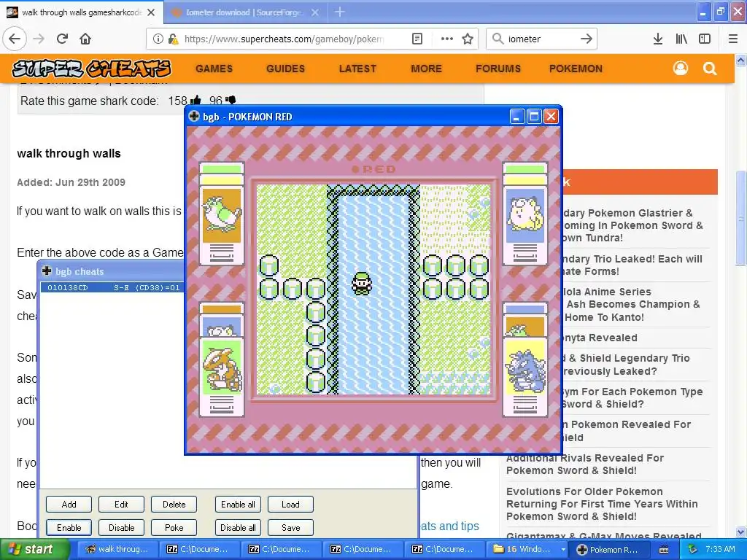The width and height of the screenshot is (747, 560).
Task: Open a new browser tab with plus
Action: pyautogui.click(x=340, y=12)
